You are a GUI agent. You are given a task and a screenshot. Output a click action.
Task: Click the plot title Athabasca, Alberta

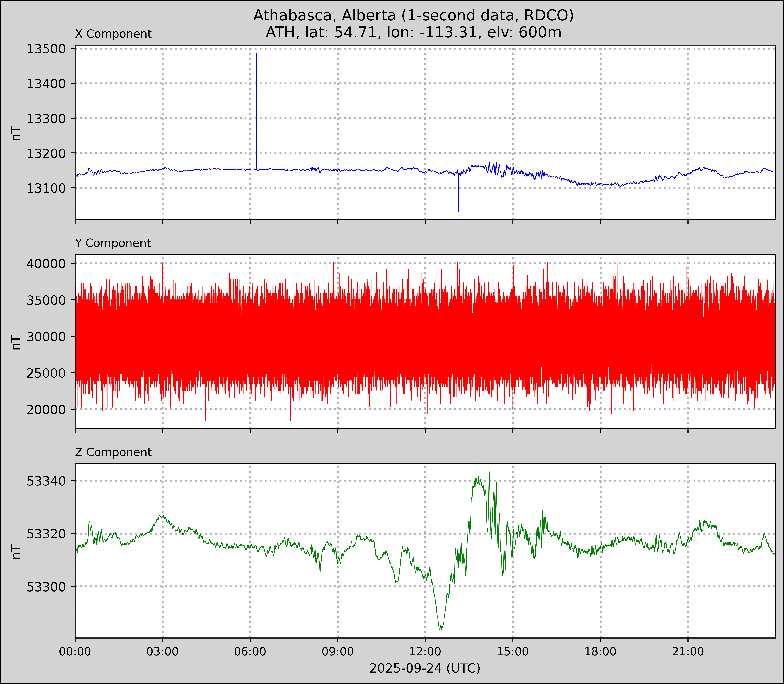click(413, 15)
